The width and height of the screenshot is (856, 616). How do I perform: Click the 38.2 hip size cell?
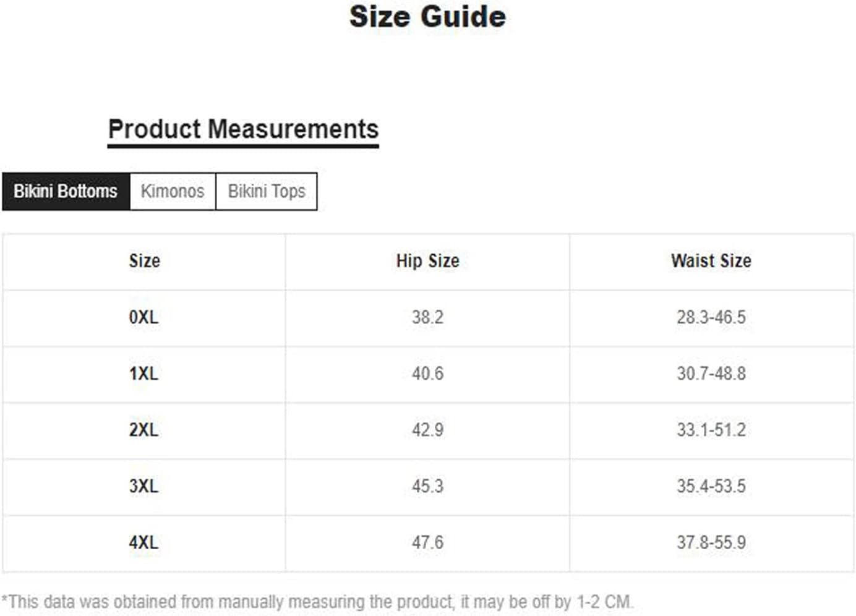click(x=427, y=317)
